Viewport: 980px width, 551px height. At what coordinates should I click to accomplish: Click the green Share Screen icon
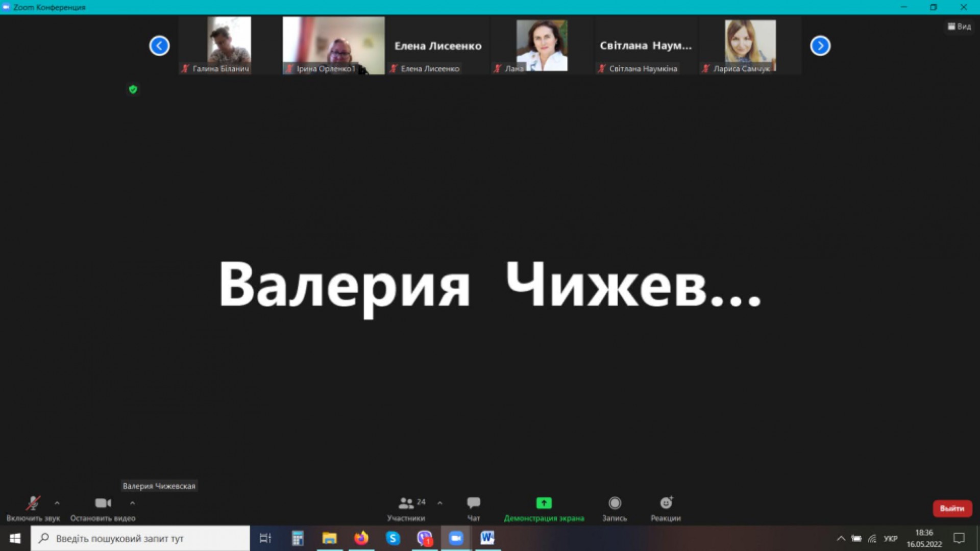click(544, 504)
